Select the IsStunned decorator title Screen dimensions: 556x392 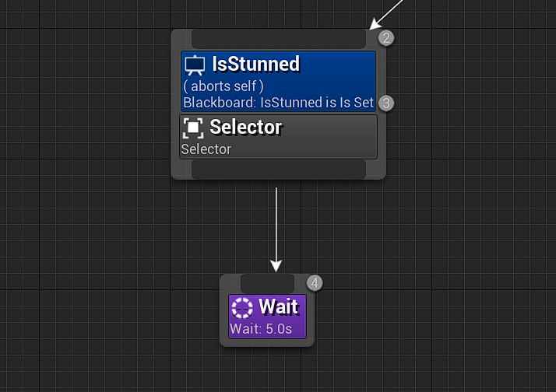click(x=255, y=64)
